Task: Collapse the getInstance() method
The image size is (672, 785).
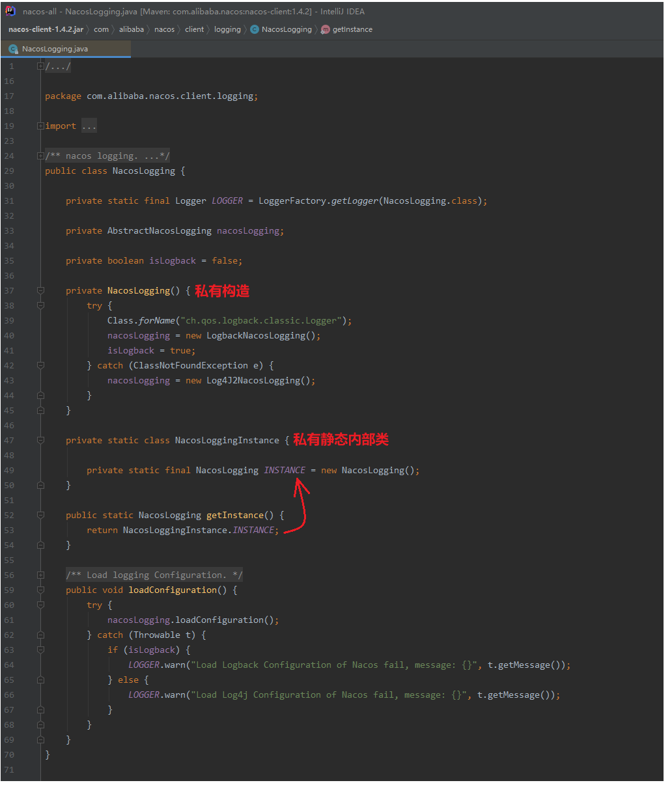Action: pyautogui.click(x=40, y=515)
